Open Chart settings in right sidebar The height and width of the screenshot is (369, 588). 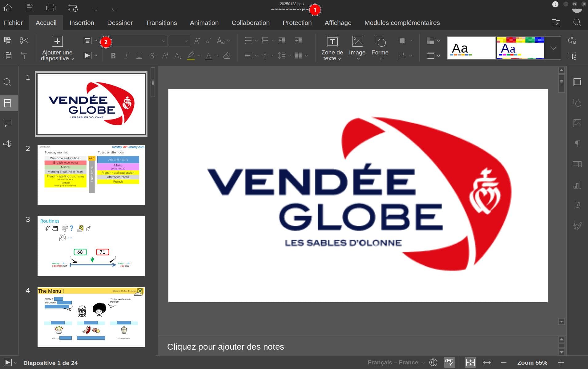577,184
